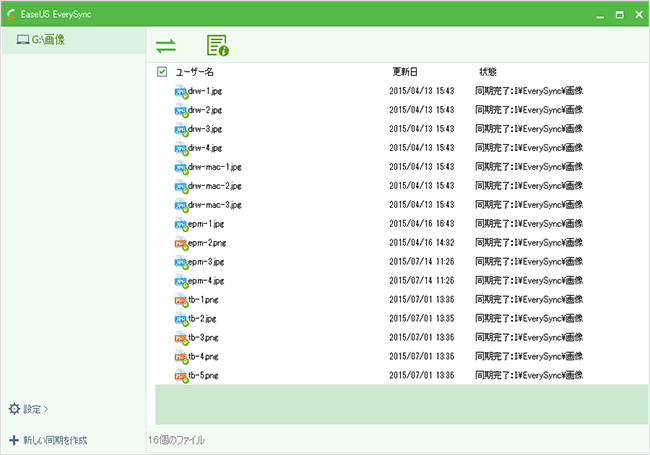The image size is (650, 455).
Task: Click the drw-2.jpg file icon
Action: [181, 111]
